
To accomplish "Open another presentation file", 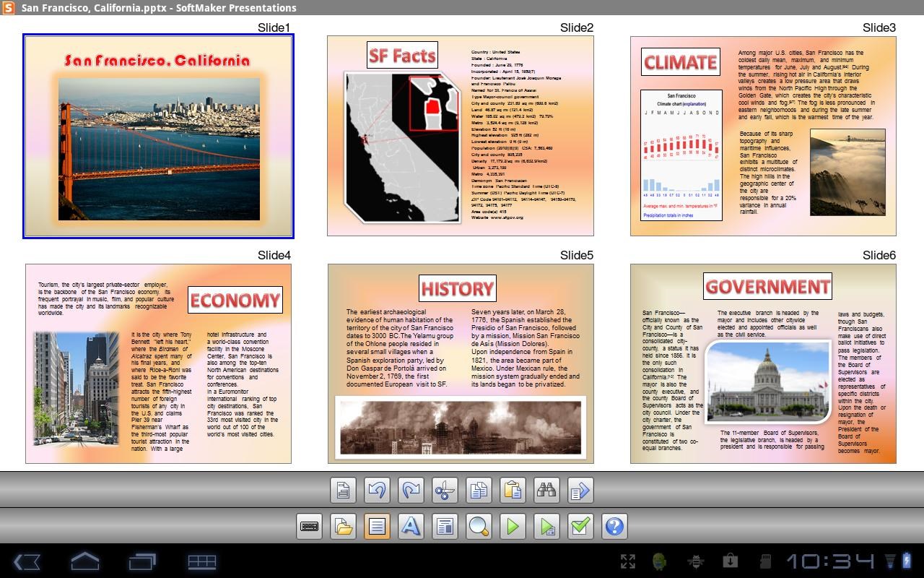I will point(344,527).
